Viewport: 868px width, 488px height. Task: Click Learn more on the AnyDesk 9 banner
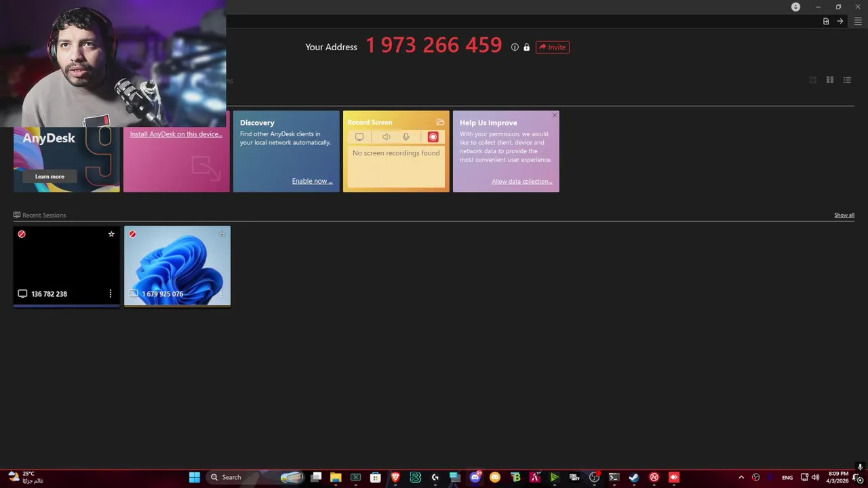50,176
